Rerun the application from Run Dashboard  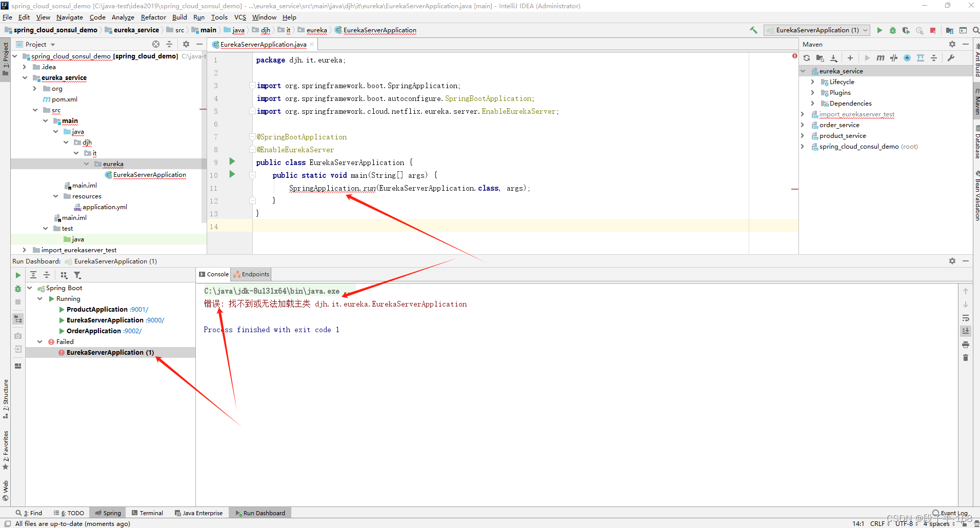click(x=18, y=275)
